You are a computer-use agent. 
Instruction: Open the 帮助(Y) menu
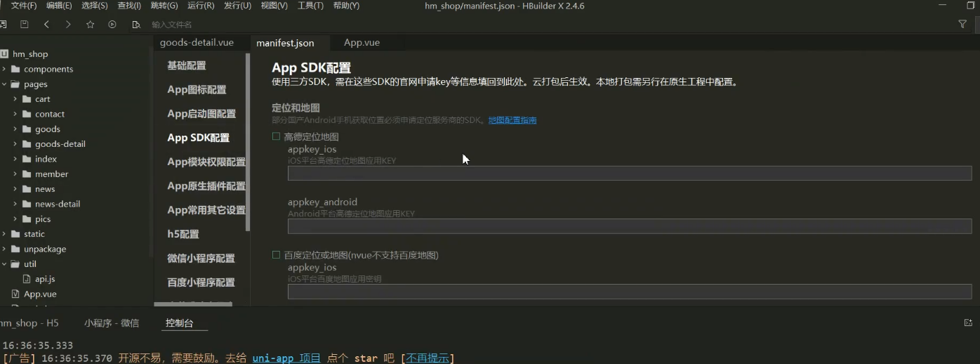346,6
